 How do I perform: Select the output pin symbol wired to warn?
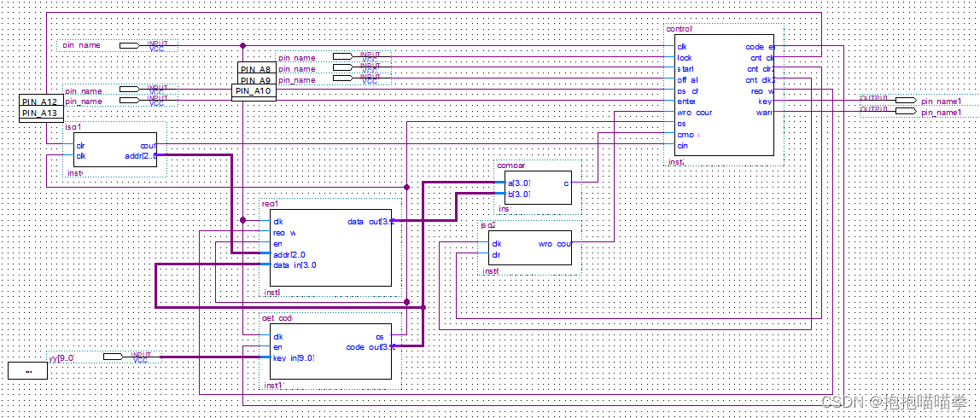coord(906,111)
